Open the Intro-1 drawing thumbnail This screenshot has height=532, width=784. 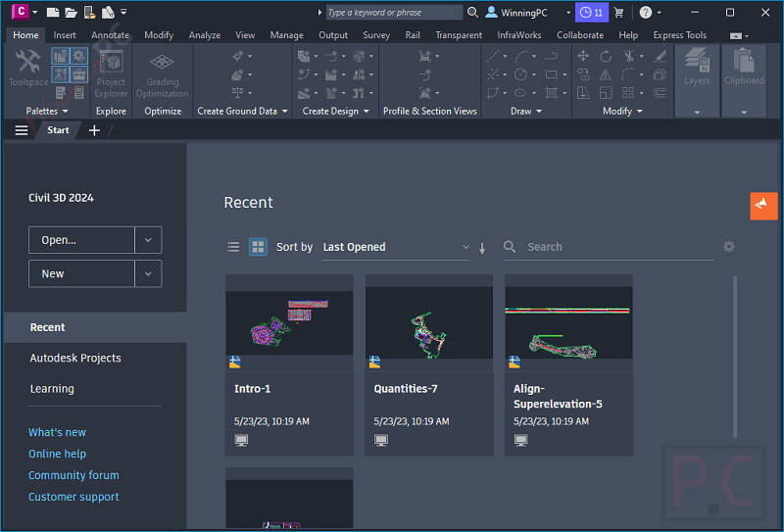click(x=289, y=323)
